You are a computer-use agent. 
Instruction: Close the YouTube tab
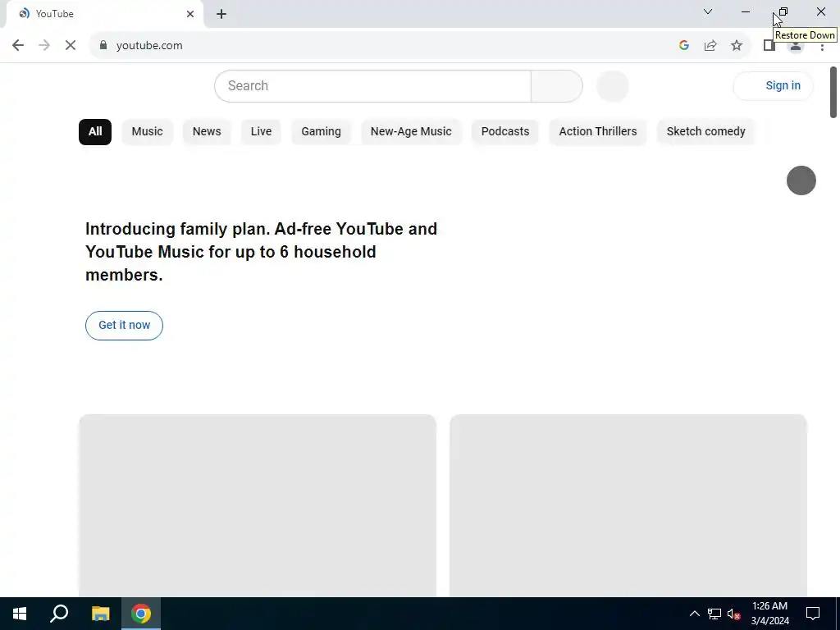pos(190,14)
